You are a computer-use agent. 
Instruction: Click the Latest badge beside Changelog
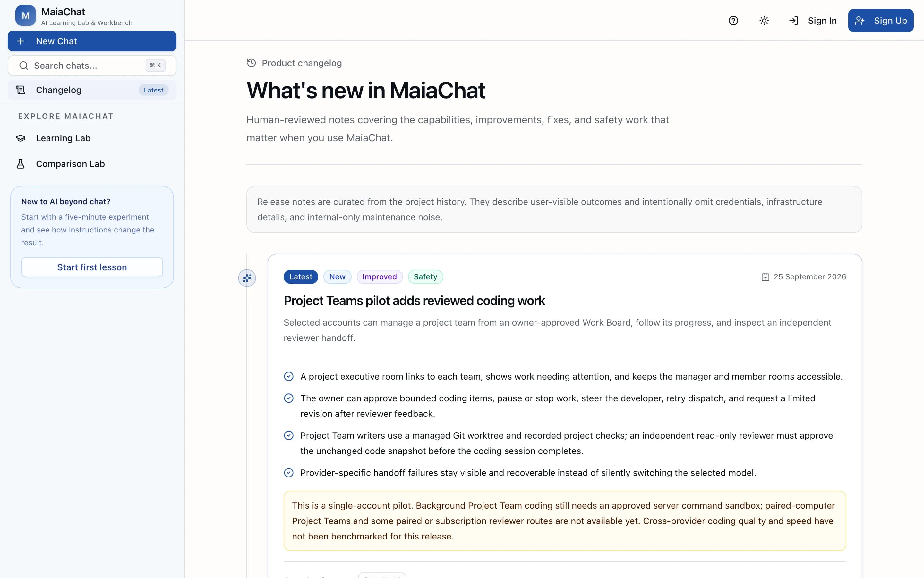tap(153, 90)
